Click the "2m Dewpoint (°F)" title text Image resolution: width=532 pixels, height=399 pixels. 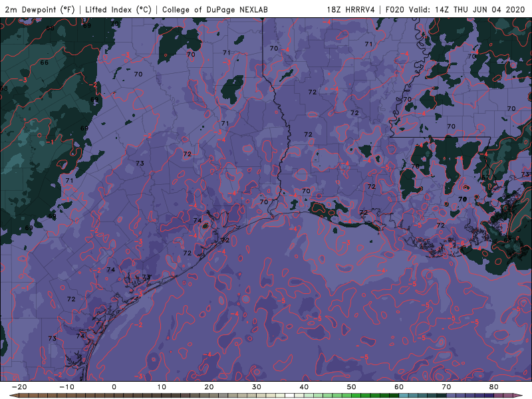[40, 10]
